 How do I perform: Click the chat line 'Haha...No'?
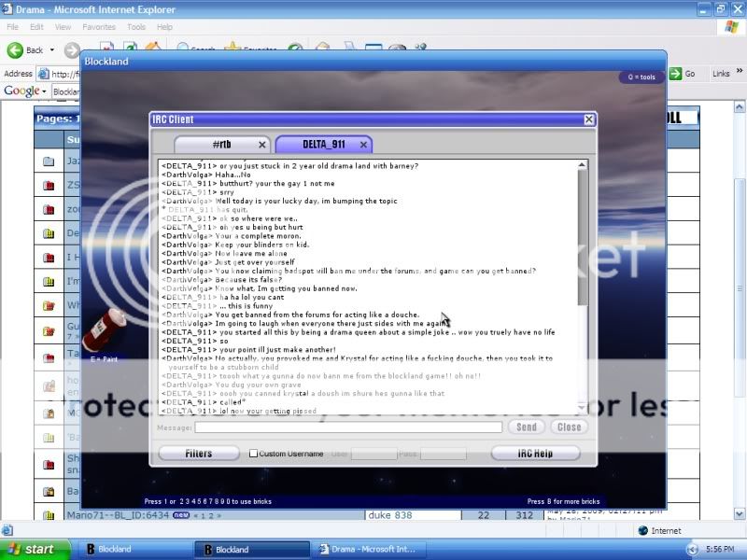click(x=205, y=175)
